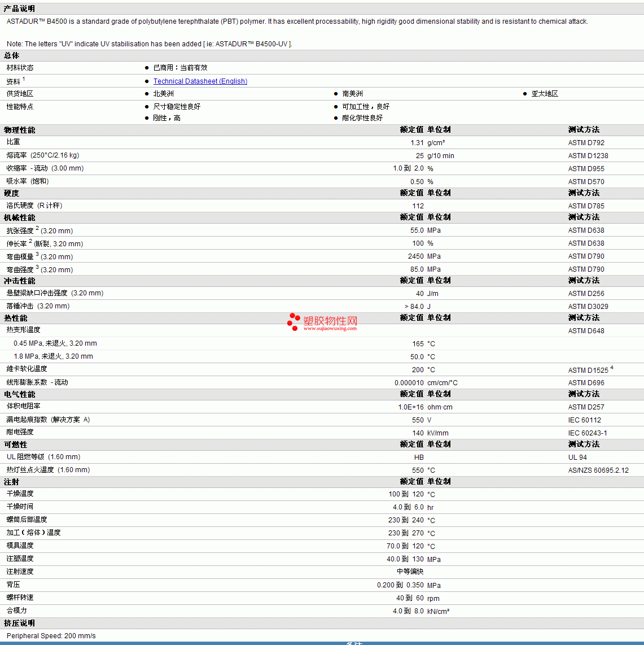Select the 'Peripheral Speed: 200 mm/s' text
Image resolution: width=644 pixels, height=645 pixels.
click(x=51, y=636)
